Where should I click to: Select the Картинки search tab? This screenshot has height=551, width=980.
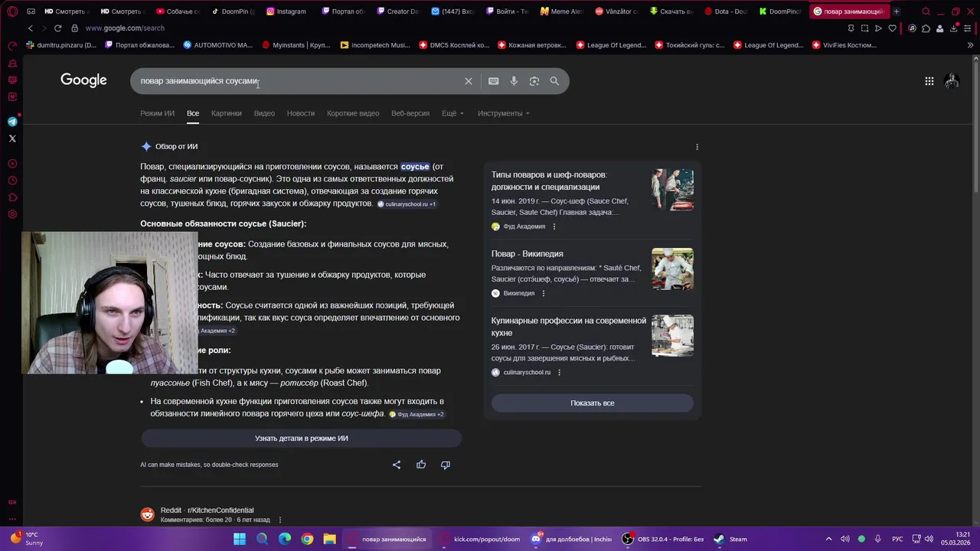click(x=227, y=113)
